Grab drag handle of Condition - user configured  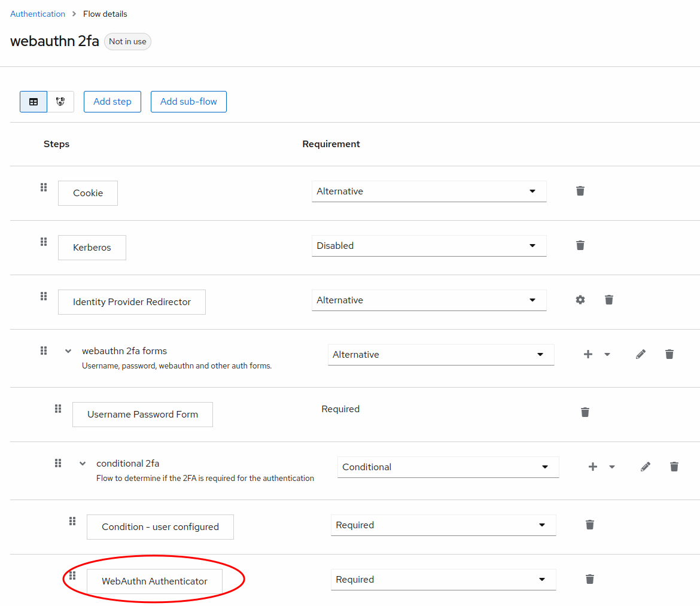[x=72, y=521]
